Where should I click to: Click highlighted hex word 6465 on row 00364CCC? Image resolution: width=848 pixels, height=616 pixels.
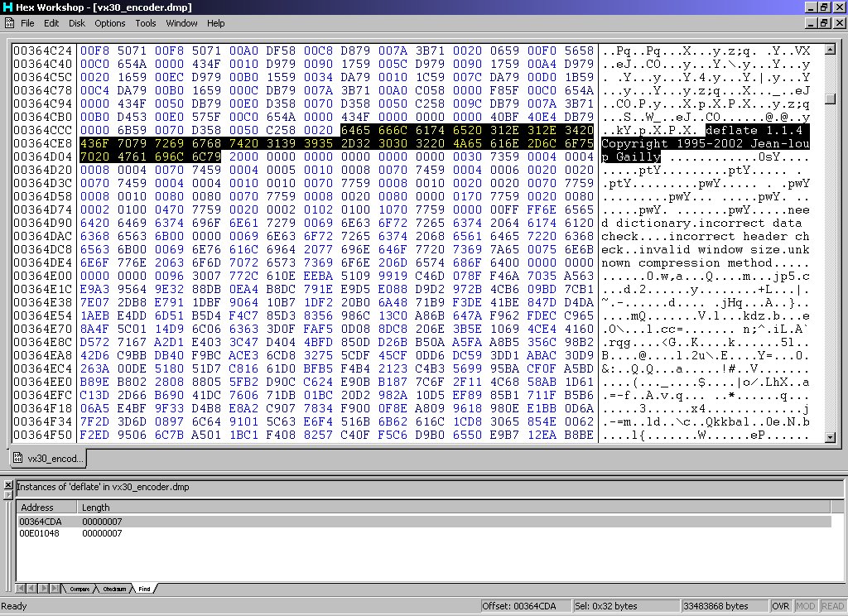click(x=355, y=130)
